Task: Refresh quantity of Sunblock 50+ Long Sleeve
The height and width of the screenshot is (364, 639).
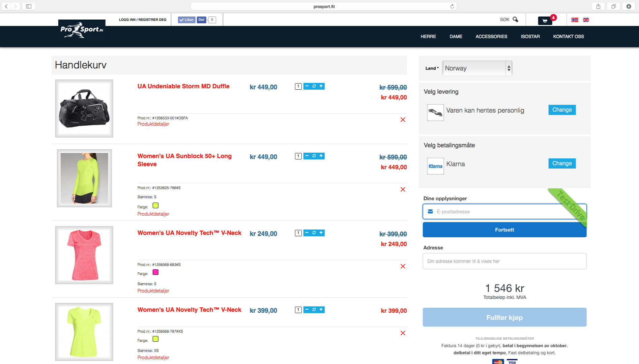Action: [x=314, y=156]
